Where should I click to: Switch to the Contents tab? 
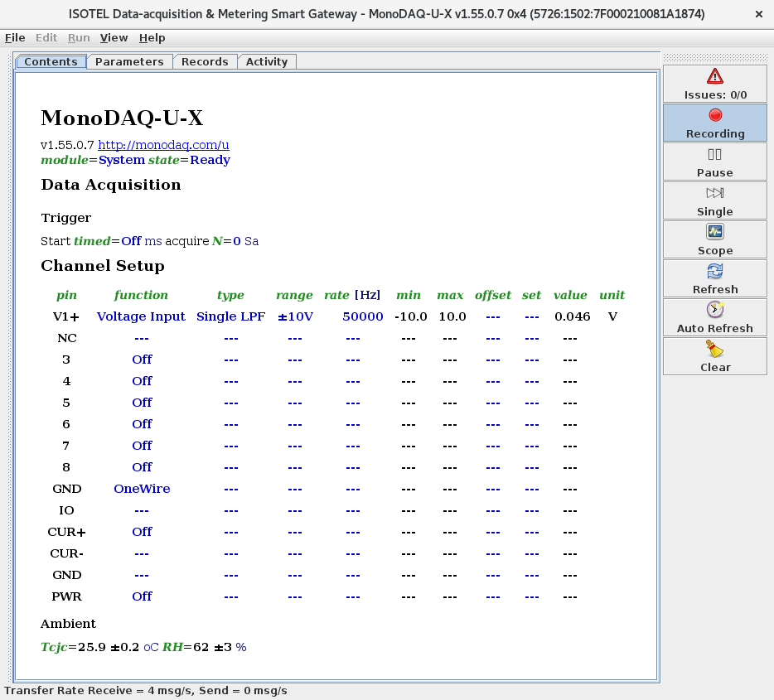point(51,61)
